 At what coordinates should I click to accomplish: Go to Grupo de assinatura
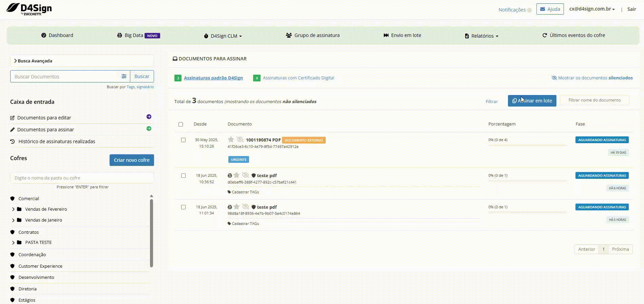312,35
